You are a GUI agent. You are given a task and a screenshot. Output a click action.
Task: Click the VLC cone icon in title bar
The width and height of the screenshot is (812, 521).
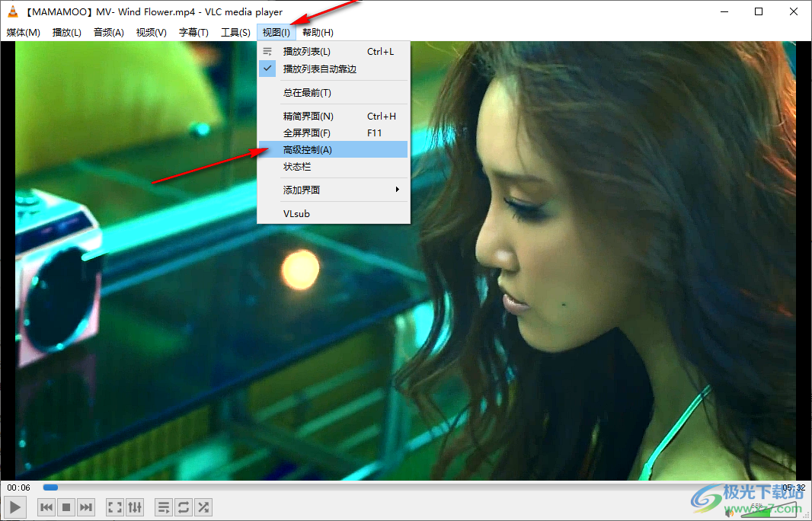[x=12, y=11]
